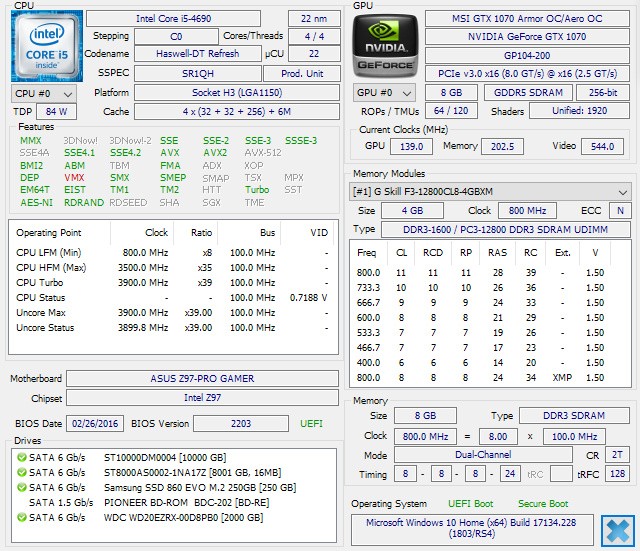Click the status icon for ST10000DM0004 drive
Viewport: 640px width, 551px height.
(21, 457)
